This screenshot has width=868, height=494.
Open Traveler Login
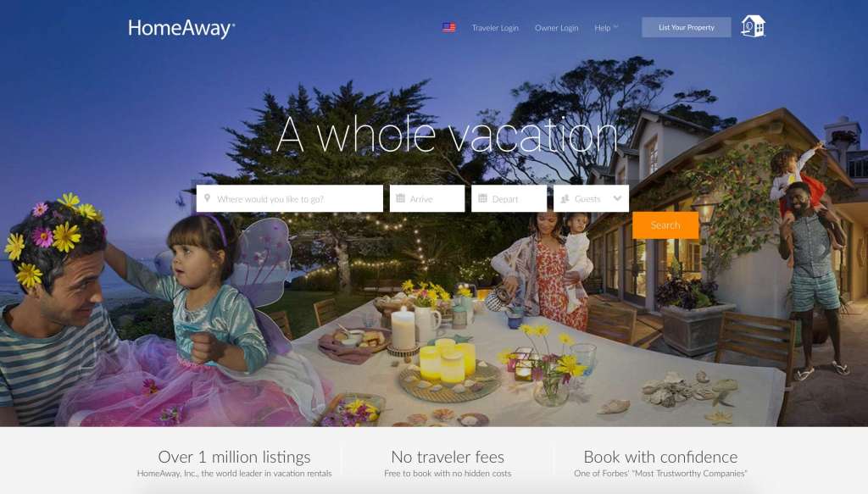[495, 28]
